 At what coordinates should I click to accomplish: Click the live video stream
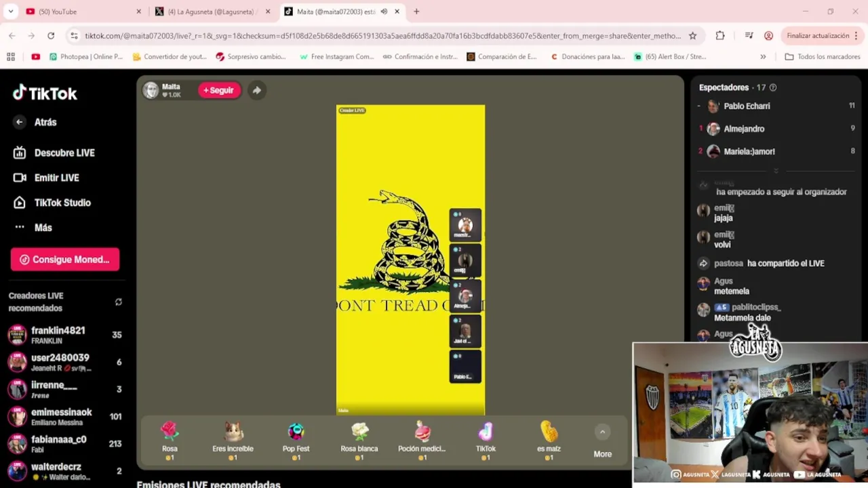pos(410,260)
